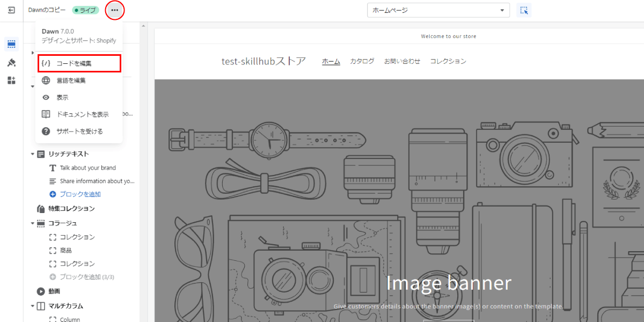Open Theme settings paintbrush icon
Image resolution: width=644 pixels, height=322 pixels.
coord(11,62)
